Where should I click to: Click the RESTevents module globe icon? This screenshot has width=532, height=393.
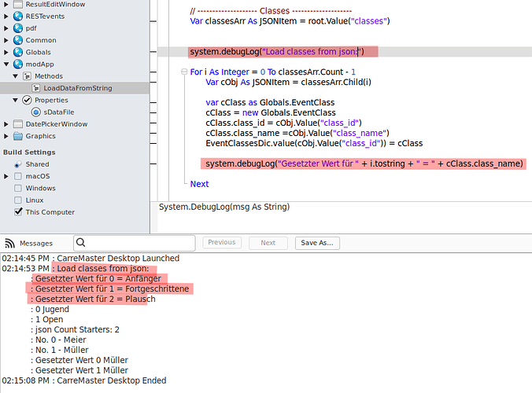point(17,16)
